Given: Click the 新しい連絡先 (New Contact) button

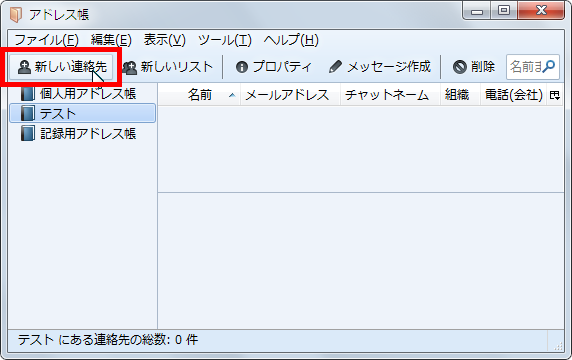Looking at the screenshot, I should click(61, 67).
